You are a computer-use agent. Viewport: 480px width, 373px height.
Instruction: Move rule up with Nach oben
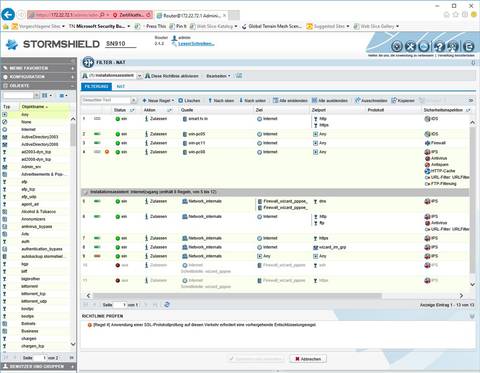[x=221, y=100]
